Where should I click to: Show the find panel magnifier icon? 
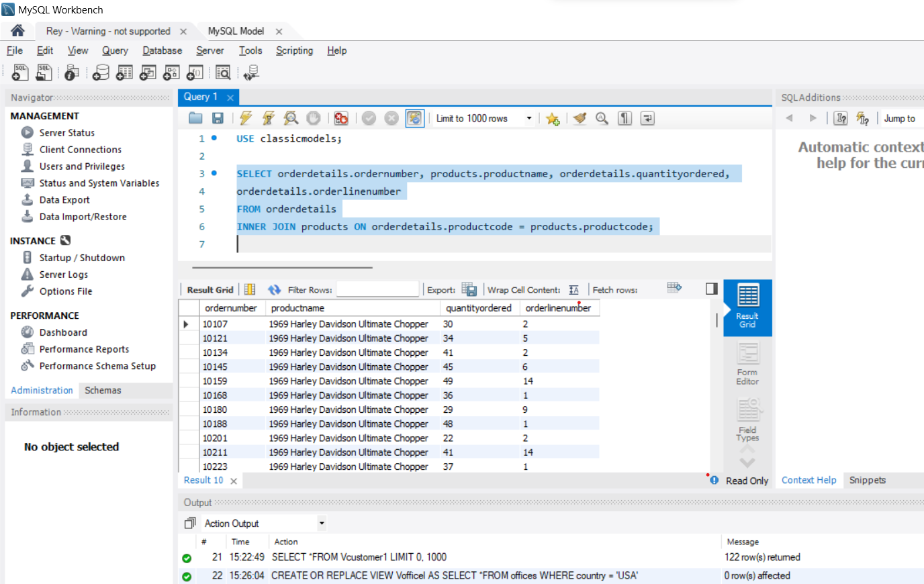click(602, 118)
